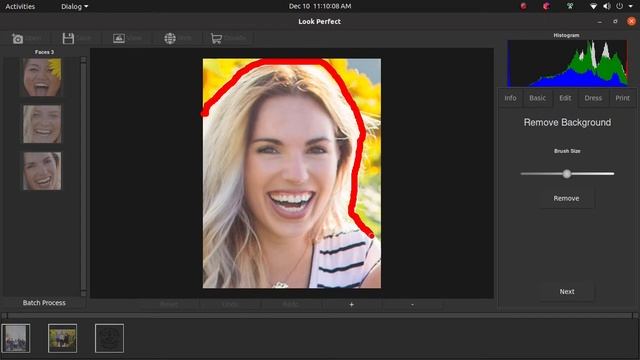
Task: Select the second detected face thumbnail
Action: pyautogui.click(x=42, y=124)
